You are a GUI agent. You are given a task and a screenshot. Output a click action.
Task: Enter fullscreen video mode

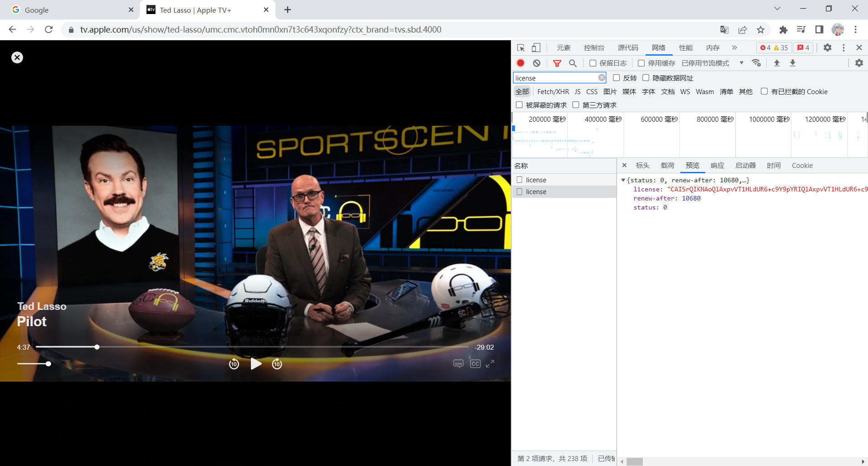point(490,364)
